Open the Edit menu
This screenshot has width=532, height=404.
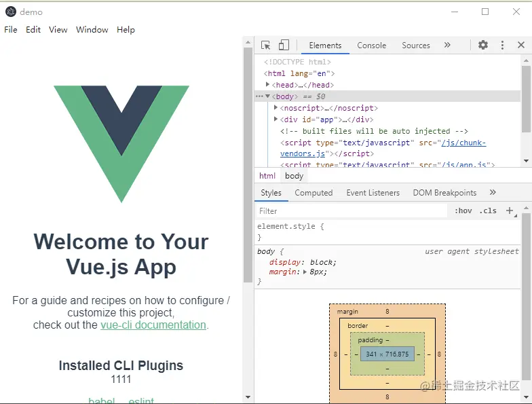coord(33,30)
